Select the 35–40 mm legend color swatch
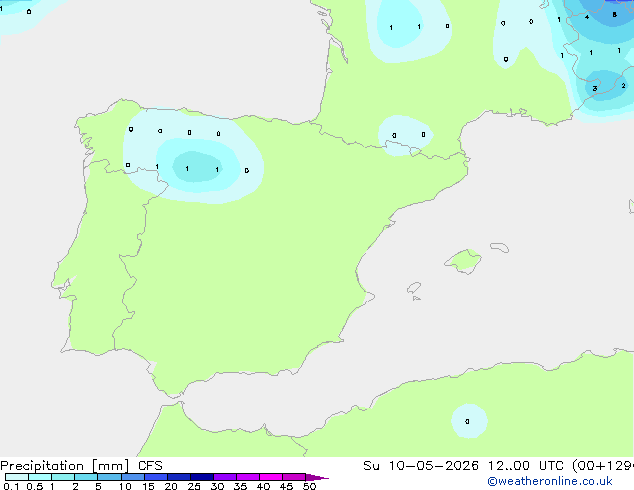Screen dimensions: 634x490 coord(248,477)
